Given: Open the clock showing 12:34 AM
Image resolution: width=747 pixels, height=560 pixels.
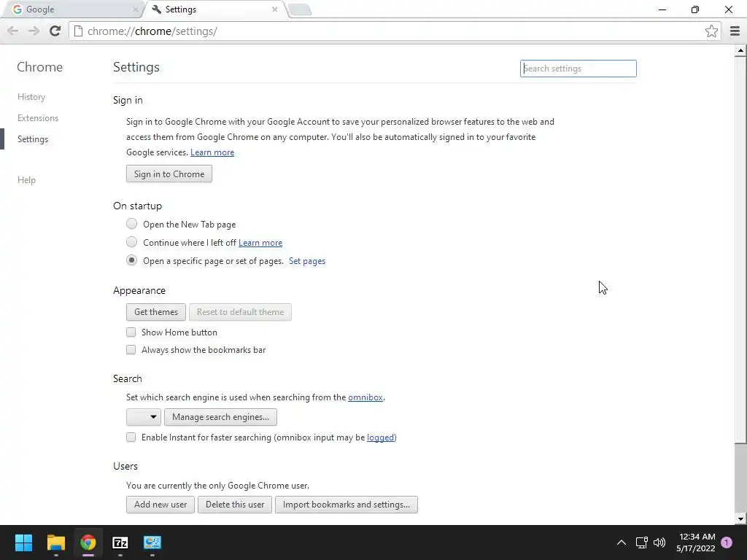Looking at the screenshot, I should coord(695,542).
